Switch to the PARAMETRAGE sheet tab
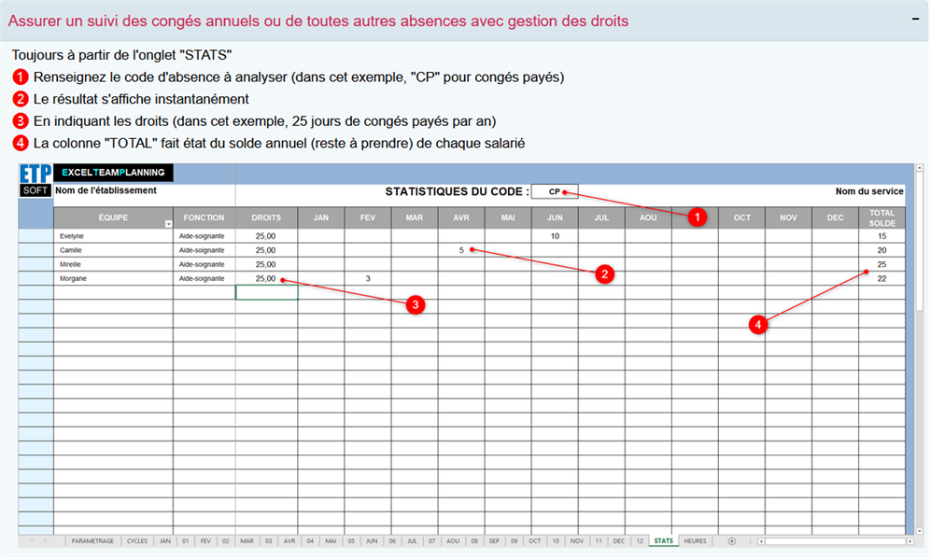This screenshot has width=931, height=560. tap(92, 541)
